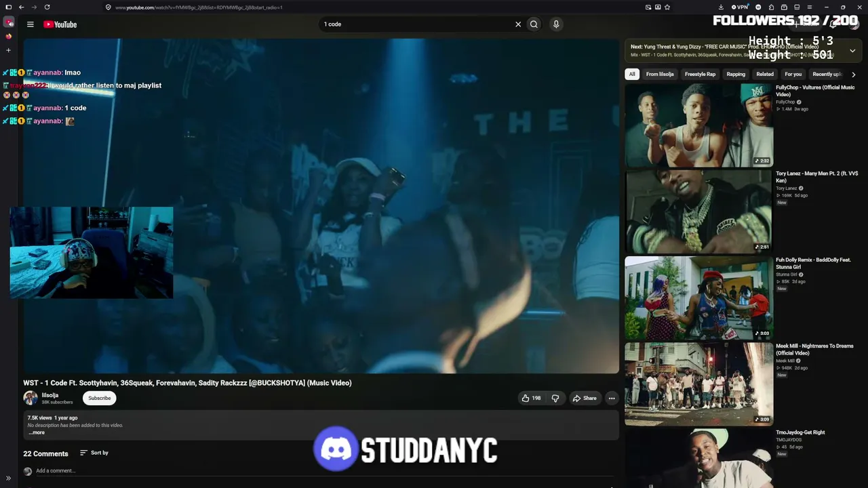The image size is (868, 488).
Task: Click the 7.5K views text
Action: (x=39, y=418)
